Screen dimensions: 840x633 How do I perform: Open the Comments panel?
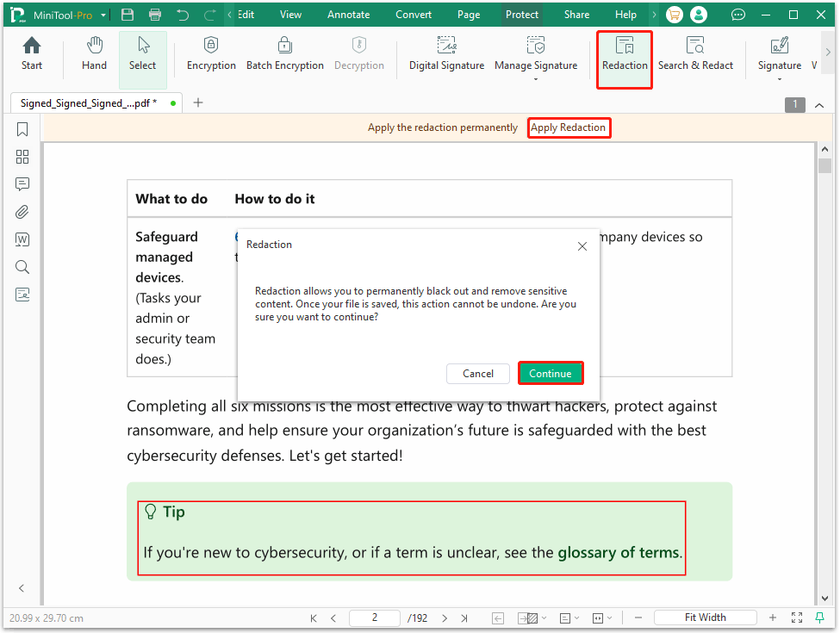(x=22, y=184)
